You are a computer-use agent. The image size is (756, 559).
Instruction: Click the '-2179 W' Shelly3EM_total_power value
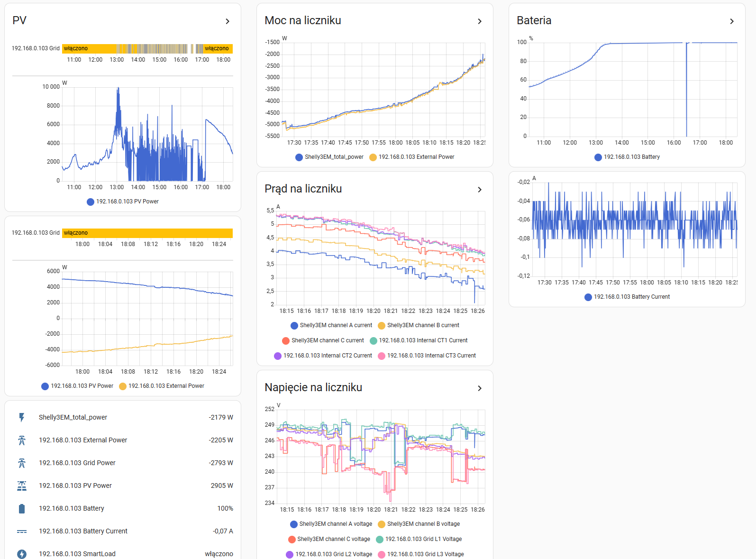[x=221, y=417]
